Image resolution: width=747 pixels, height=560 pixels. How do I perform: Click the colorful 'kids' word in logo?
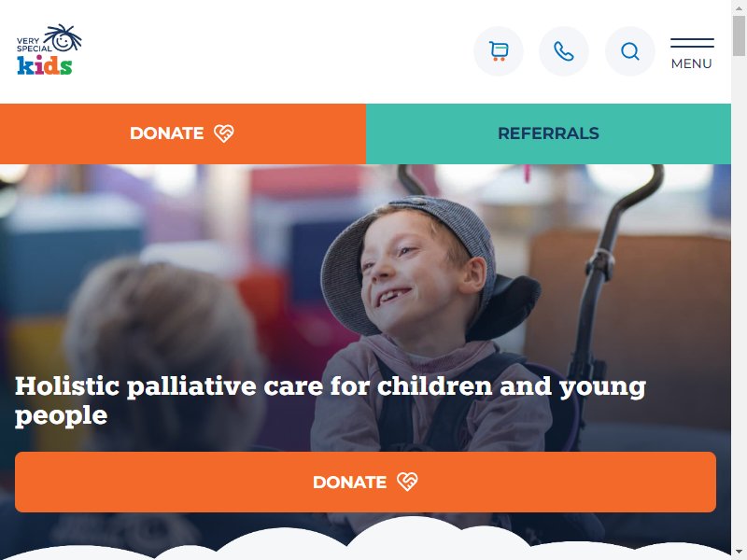[45, 65]
